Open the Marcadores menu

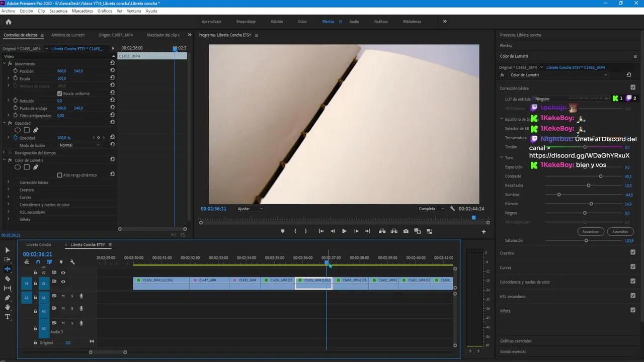click(x=83, y=11)
